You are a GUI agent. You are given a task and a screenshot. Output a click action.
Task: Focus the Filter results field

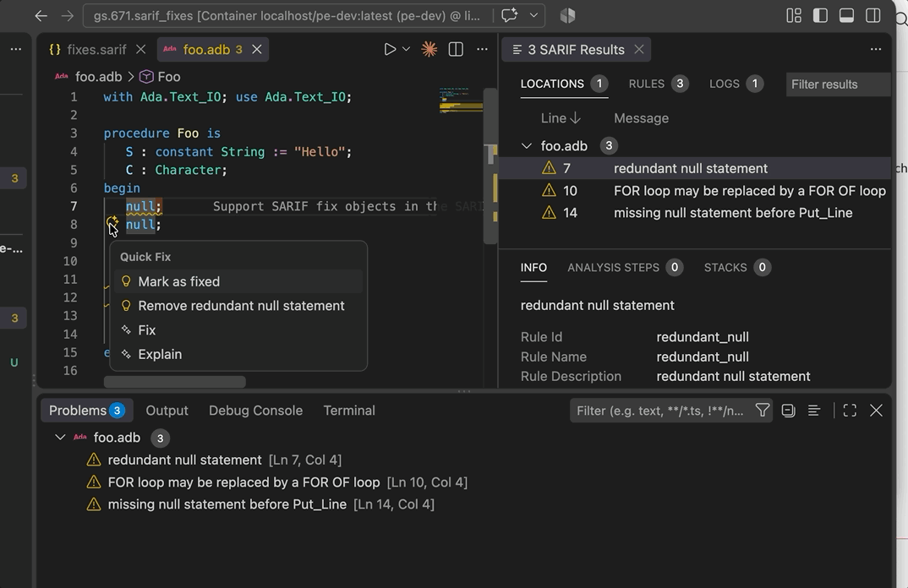(838, 84)
